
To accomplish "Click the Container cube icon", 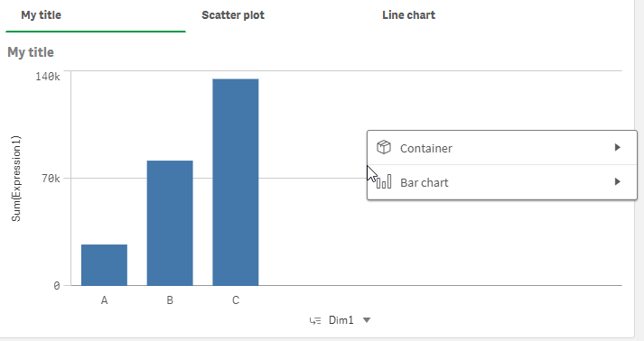I will (x=384, y=147).
